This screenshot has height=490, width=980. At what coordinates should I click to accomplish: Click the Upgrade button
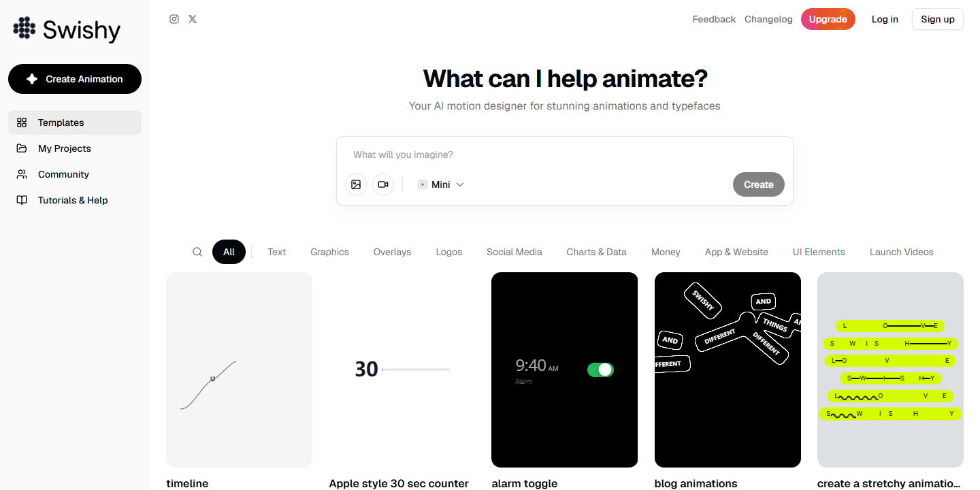828,19
